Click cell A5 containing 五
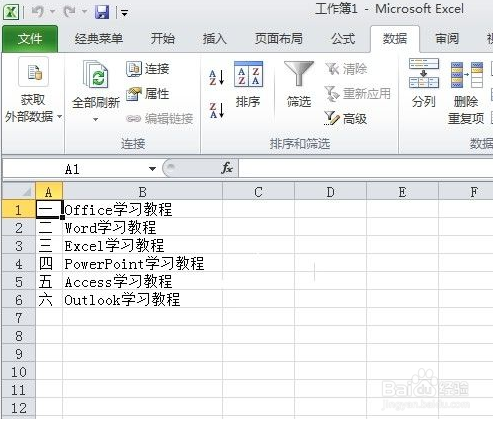This screenshot has height=422, width=499. [x=49, y=282]
